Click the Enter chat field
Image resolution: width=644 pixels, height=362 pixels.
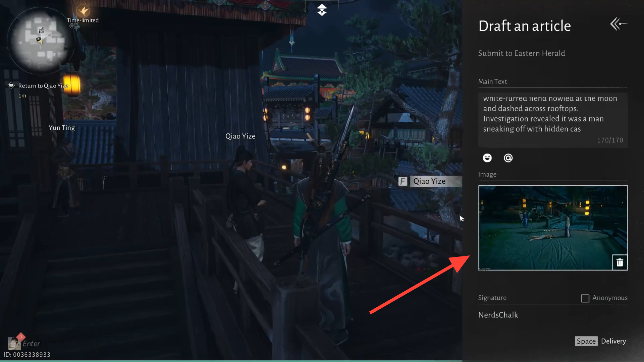(31, 344)
